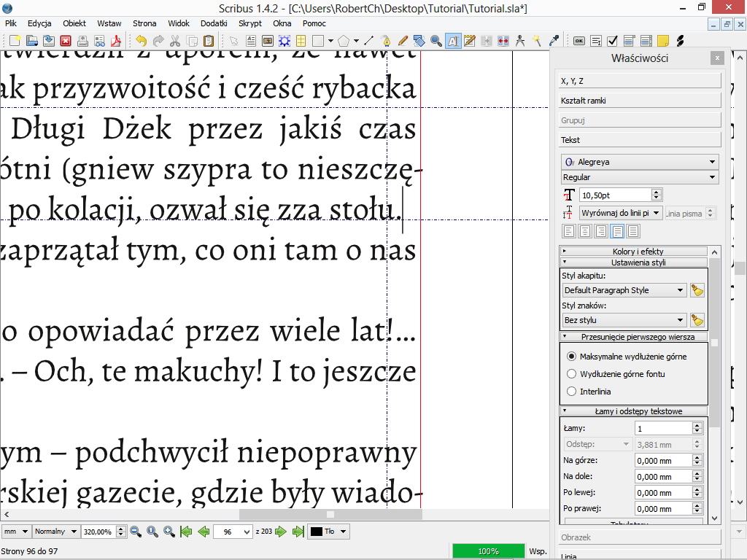Click the zoom out magnifier icon
Viewport: 747px width, 560px height.
point(136,532)
